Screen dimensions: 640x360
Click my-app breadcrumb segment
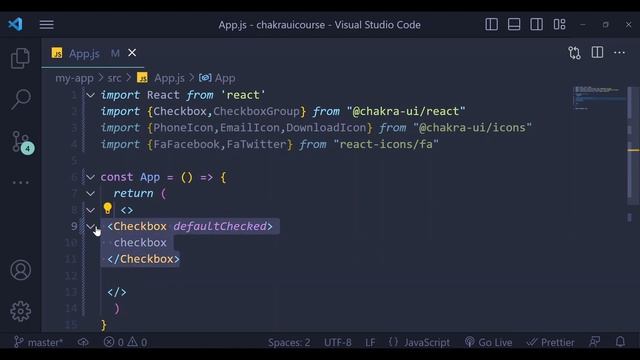point(74,78)
